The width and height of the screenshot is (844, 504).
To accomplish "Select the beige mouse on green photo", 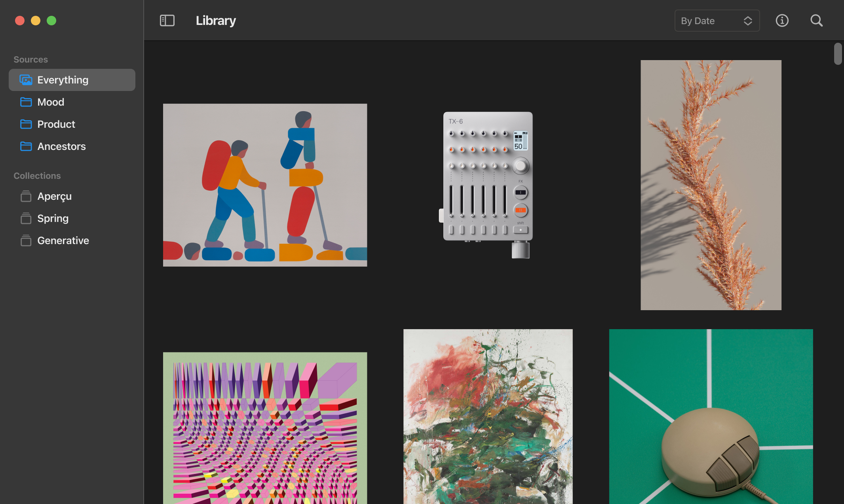I will coord(711,417).
